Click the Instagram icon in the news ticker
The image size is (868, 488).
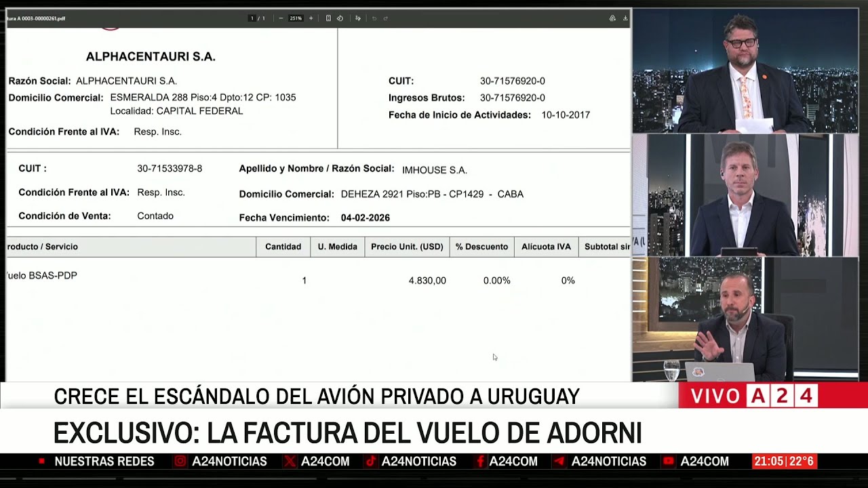click(x=180, y=462)
